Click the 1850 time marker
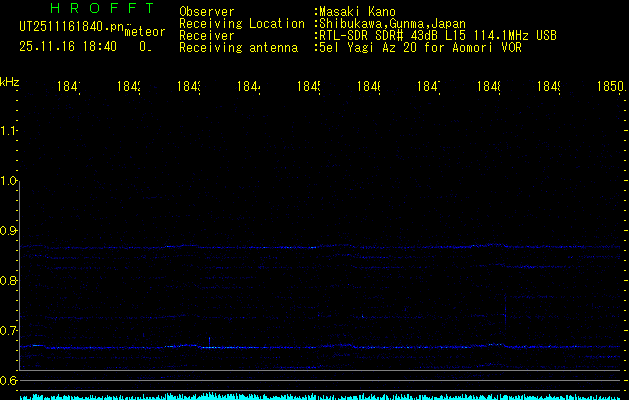 (609, 88)
